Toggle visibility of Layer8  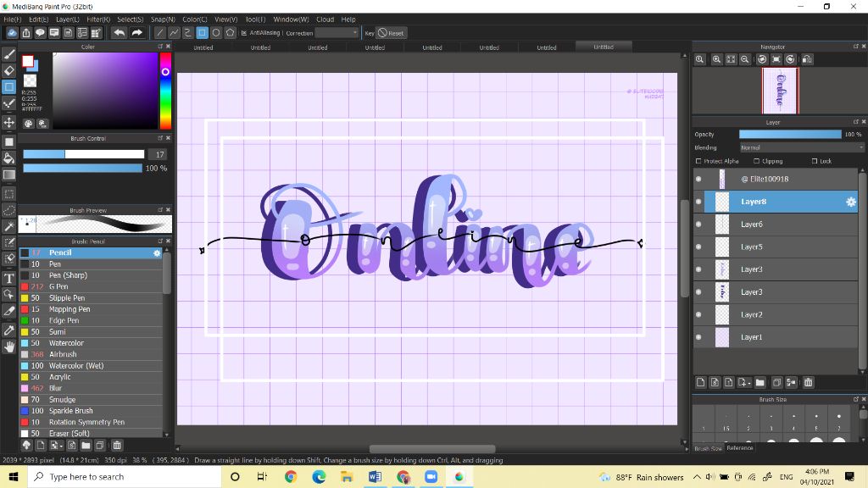(698, 202)
